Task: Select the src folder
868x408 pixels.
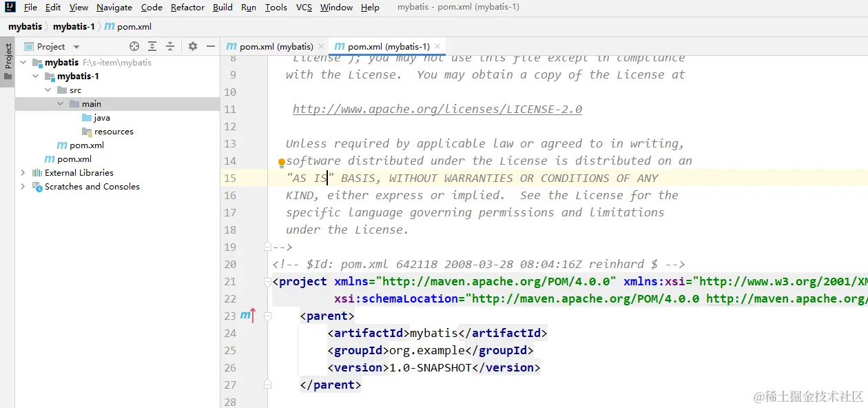Action: point(75,90)
